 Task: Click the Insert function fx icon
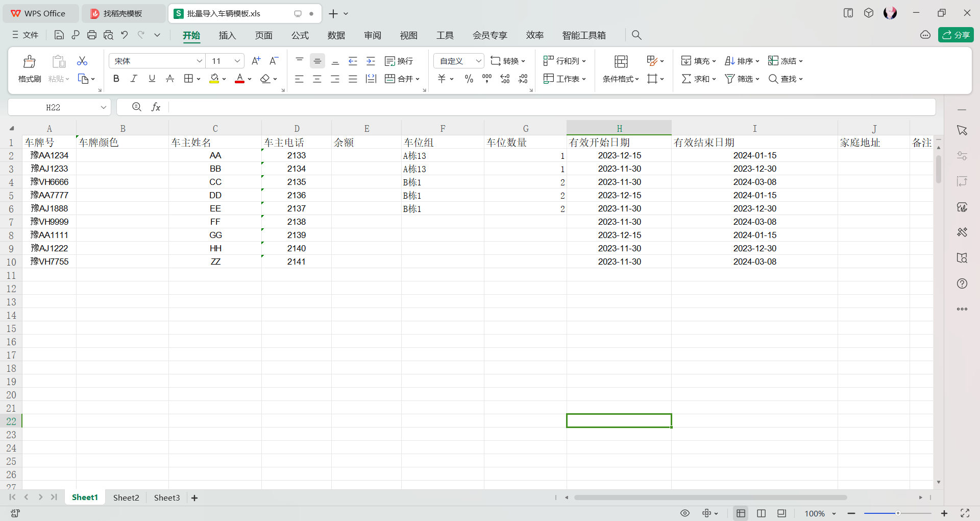pos(156,107)
